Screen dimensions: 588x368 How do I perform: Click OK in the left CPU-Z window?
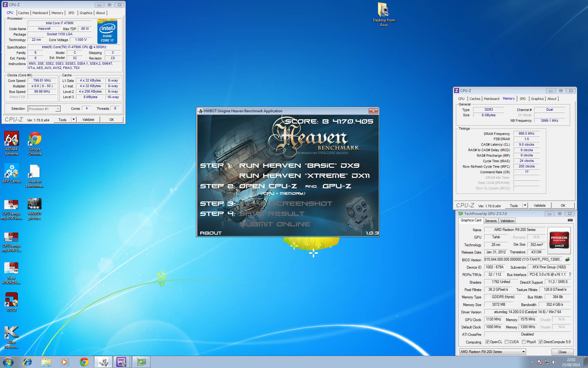click(x=111, y=120)
